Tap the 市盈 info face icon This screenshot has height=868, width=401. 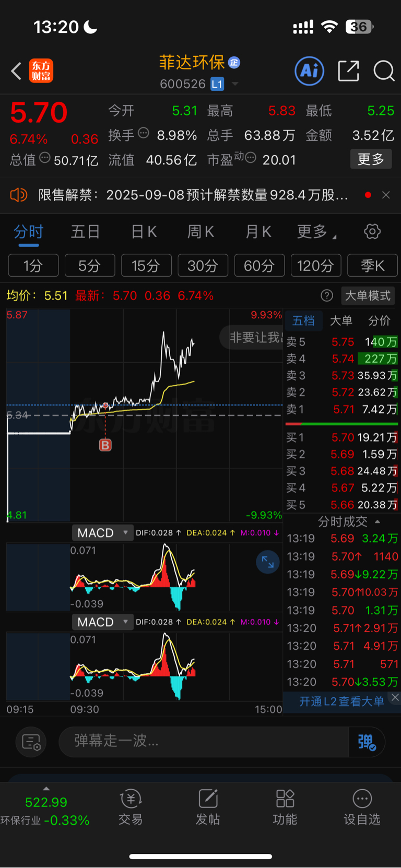tap(251, 158)
